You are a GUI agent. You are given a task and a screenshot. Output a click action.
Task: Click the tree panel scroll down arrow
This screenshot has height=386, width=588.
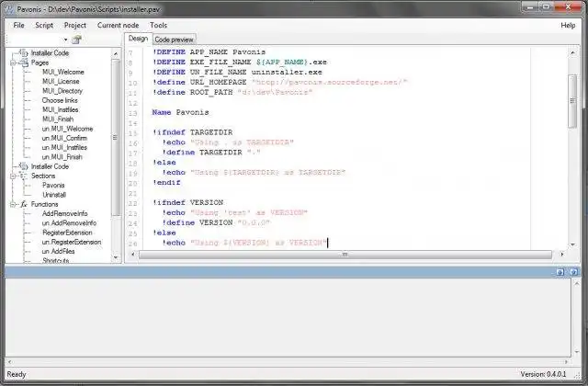click(x=116, y=257)
